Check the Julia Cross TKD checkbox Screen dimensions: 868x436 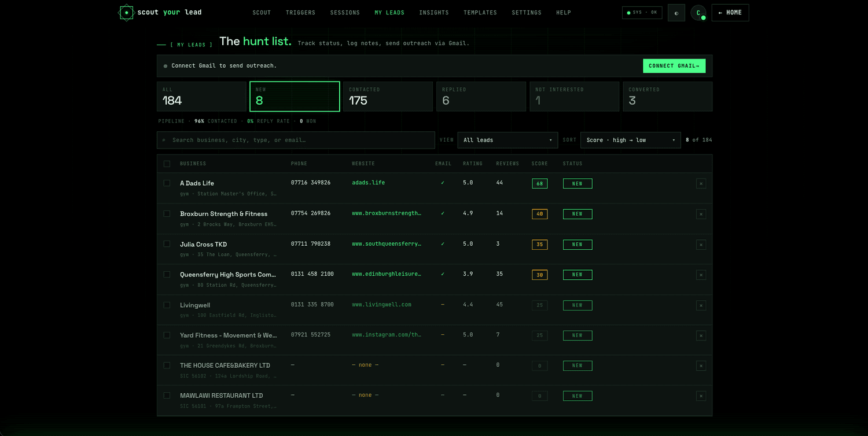point(167,244)
